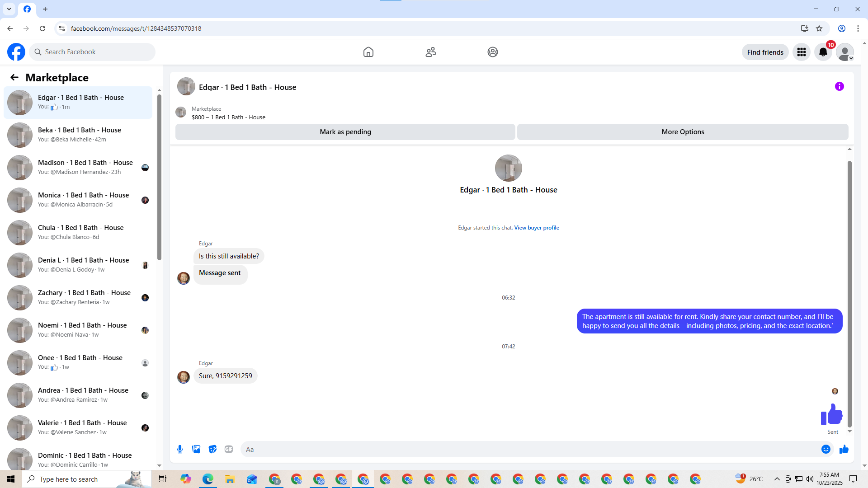Open View buyer profile link
The image size is (868, 488).
point(536,228)
